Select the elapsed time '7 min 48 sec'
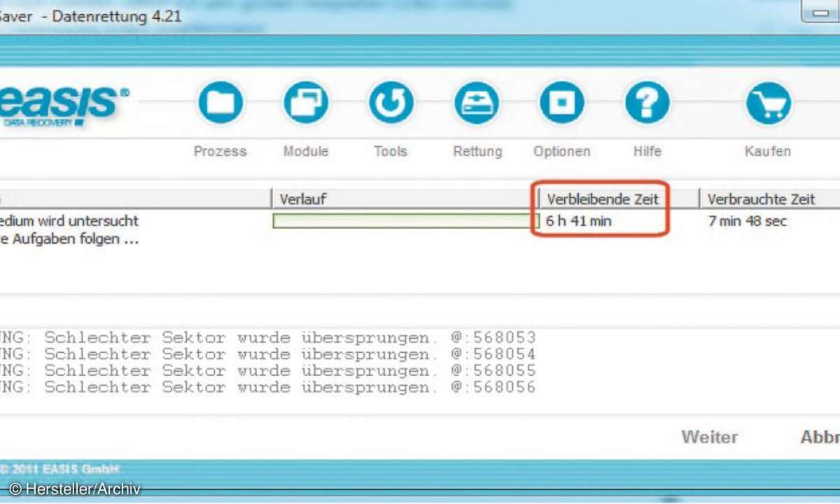Image resolution: width=840 pixels, height=504 pixels. point(748,221)
